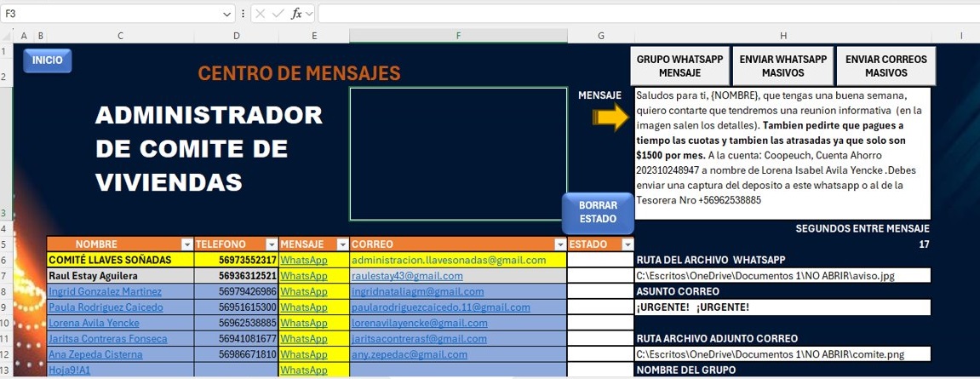This screenshot has height=379, width=980.
Task: Click the Insert Function fx icon
Action: pos(296,14)
